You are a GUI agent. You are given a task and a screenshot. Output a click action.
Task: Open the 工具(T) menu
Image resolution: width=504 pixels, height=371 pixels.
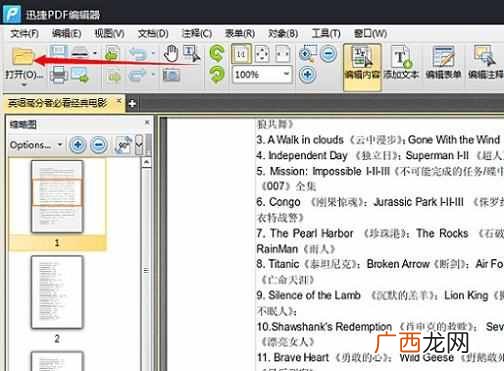[x=326, y=33]
